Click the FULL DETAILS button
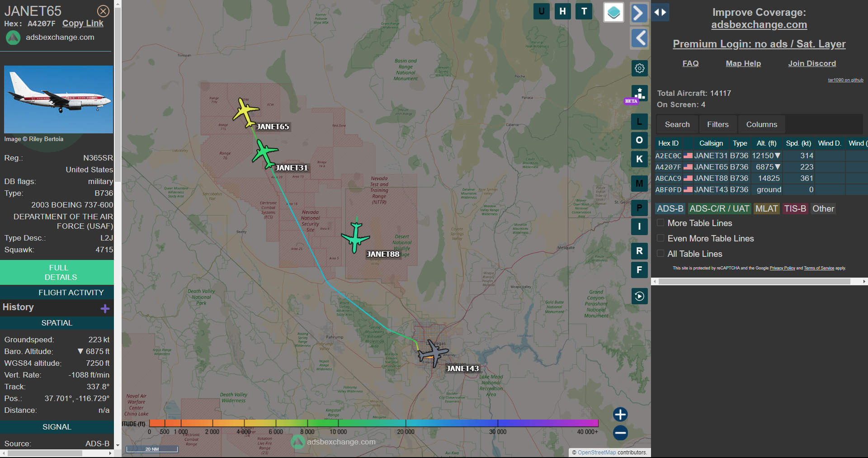The image size is (868, 458). 57,272
